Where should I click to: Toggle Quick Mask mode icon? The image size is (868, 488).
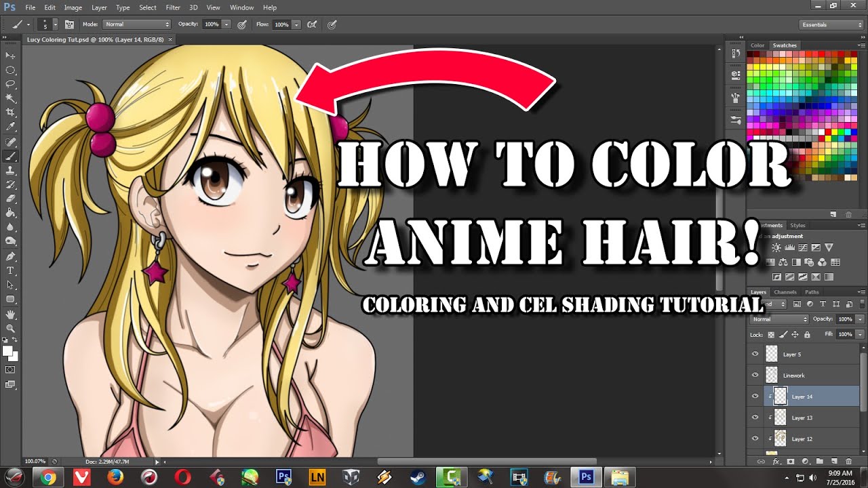10,369
